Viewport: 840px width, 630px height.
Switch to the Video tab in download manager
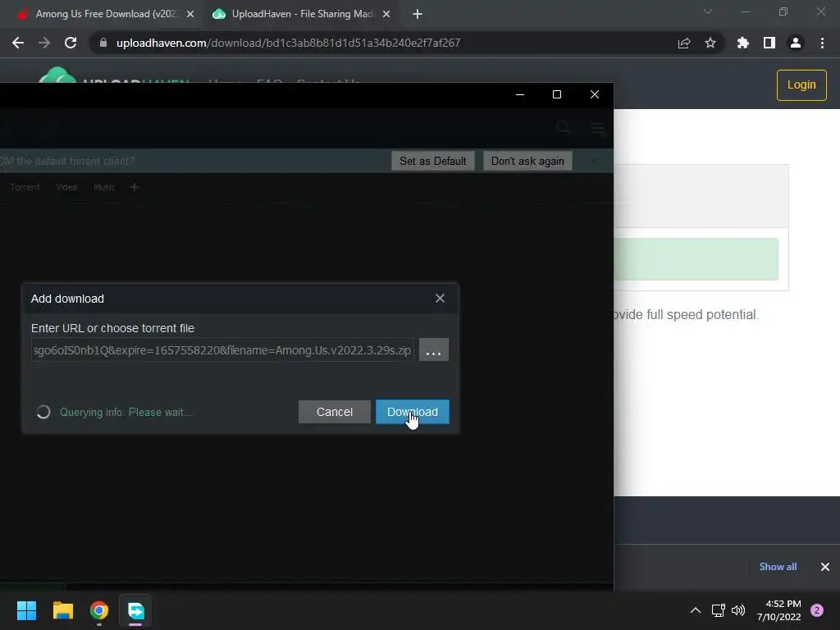[66, 187]
